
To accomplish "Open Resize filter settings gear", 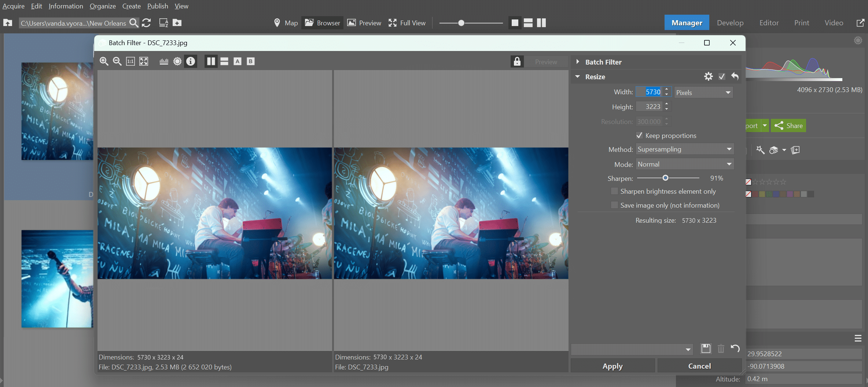I will pos(709,76).
